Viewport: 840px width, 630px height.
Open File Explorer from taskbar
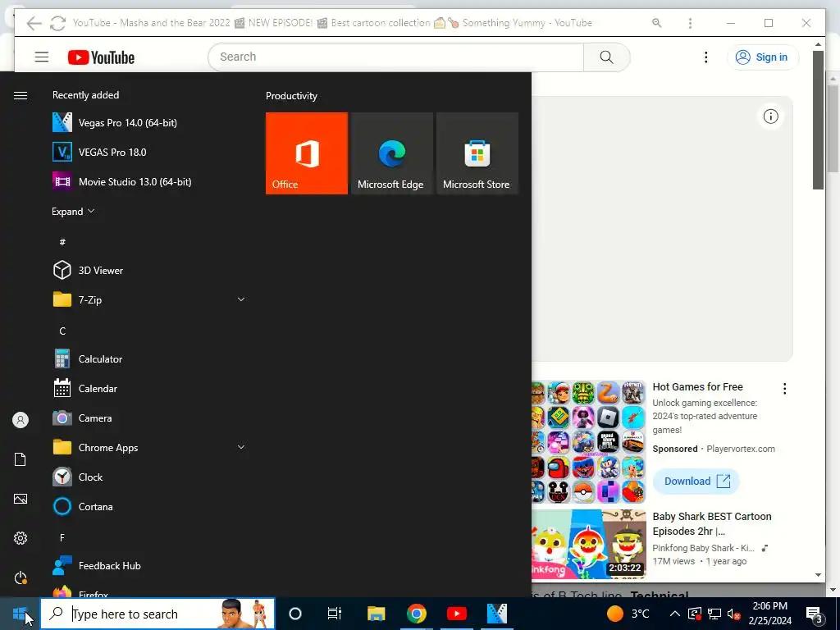pyautogui.click(x=376, y=614)
